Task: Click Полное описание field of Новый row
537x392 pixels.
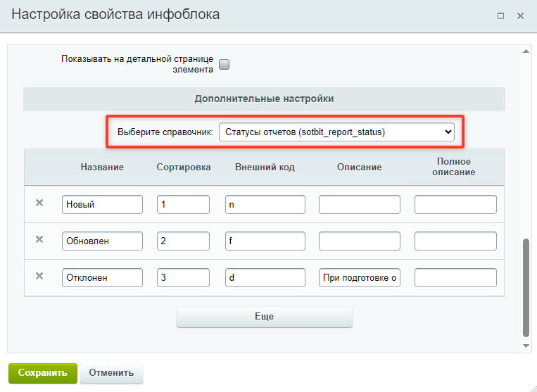Action: click(x=455, y=204)
